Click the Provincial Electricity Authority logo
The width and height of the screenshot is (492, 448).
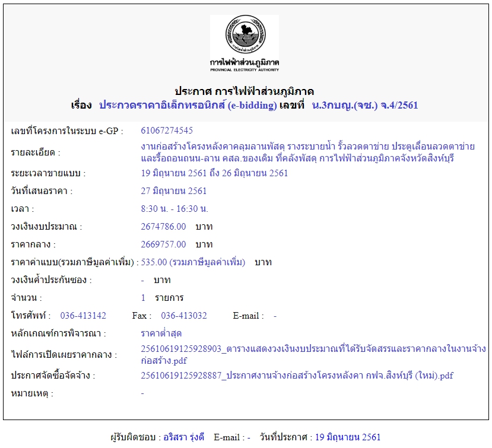(245, 43)
